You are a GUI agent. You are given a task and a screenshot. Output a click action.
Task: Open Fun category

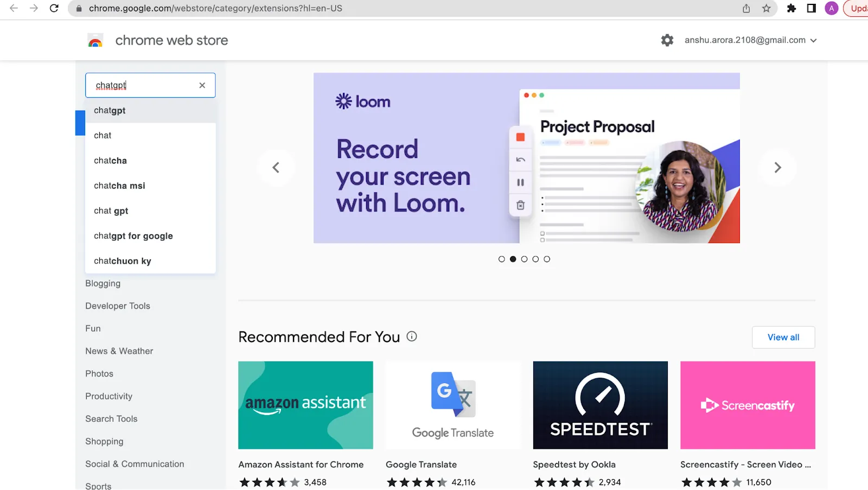pos(93,328)
